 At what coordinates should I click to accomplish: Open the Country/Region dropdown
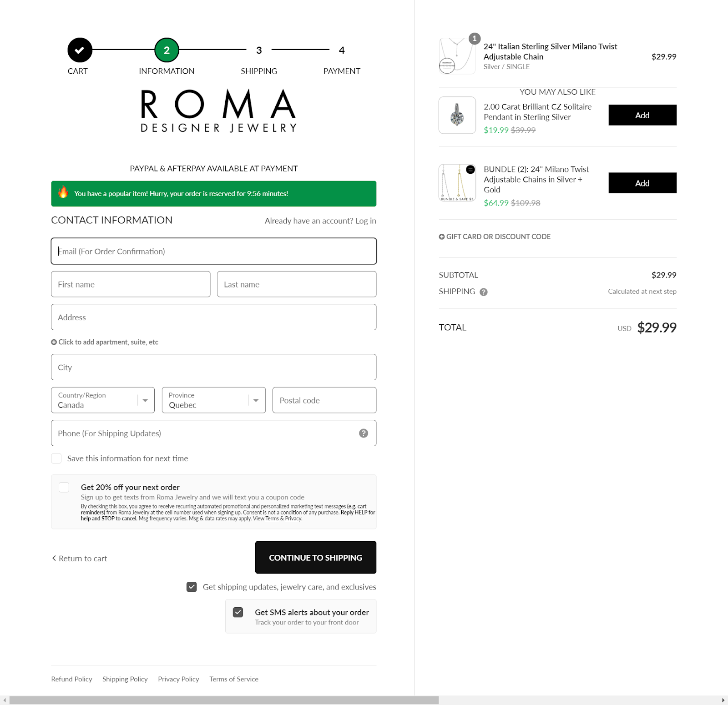[103, 400]
